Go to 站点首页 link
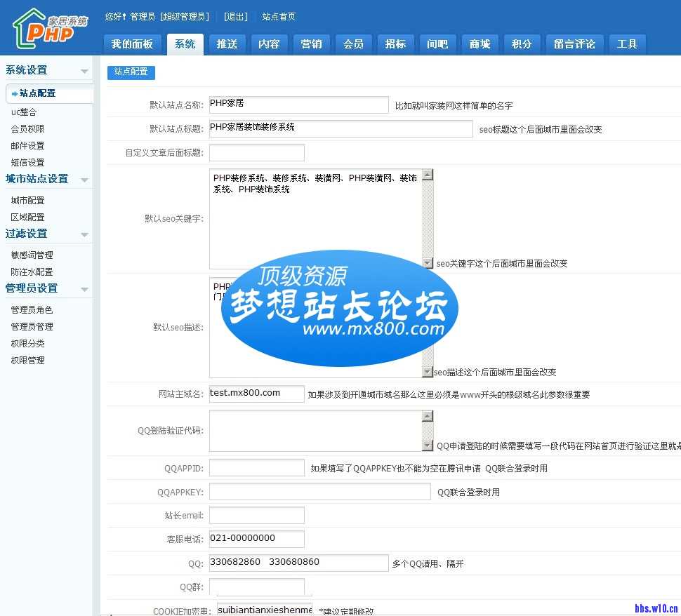This screenshot has width=681, height=616. 279,17
